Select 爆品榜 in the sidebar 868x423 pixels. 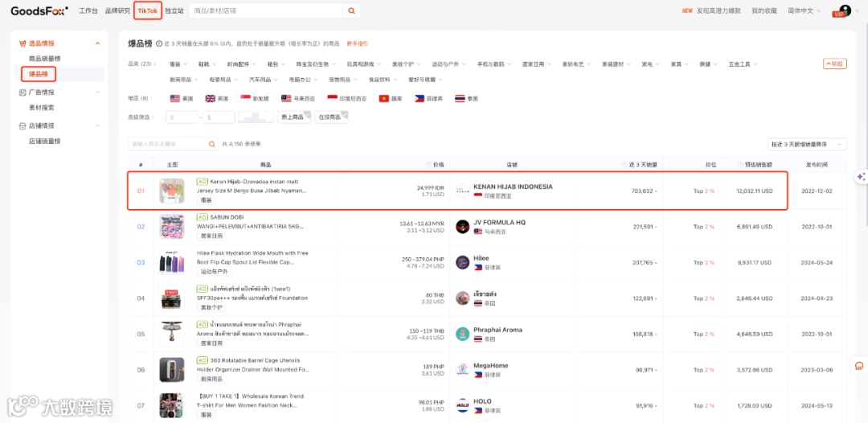(39, 74)
